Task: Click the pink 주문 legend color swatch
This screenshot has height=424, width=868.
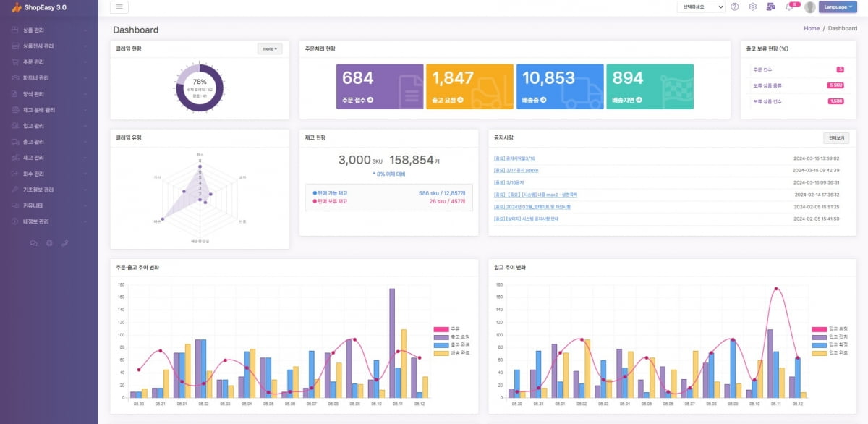Action: pos(441,328)
